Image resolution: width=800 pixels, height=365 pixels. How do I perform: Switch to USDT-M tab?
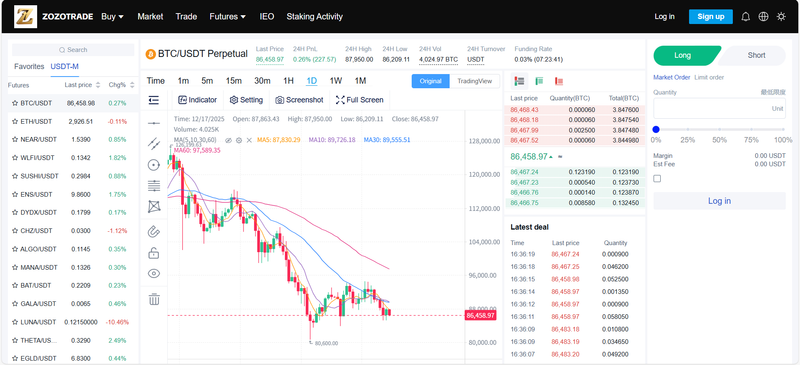point(64,66)
